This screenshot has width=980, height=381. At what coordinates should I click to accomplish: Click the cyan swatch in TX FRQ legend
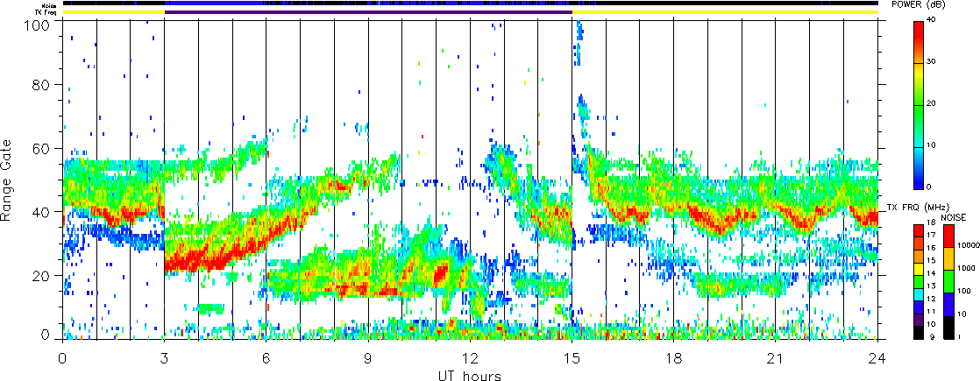click(920, 294)
